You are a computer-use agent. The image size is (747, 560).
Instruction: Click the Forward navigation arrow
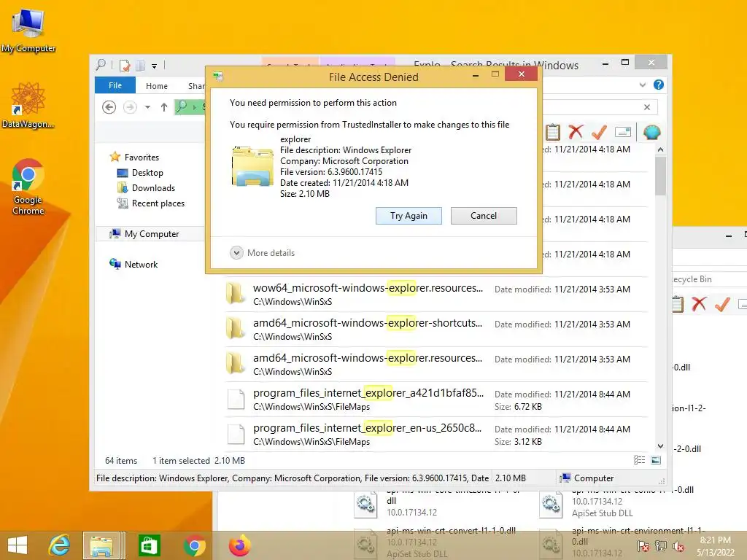coord(130,107)
